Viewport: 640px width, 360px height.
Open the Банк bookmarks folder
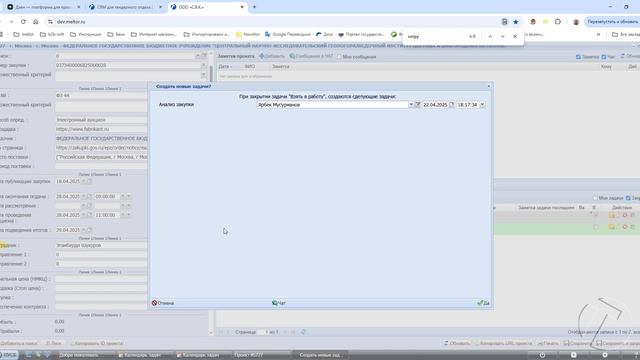point(116,35)
